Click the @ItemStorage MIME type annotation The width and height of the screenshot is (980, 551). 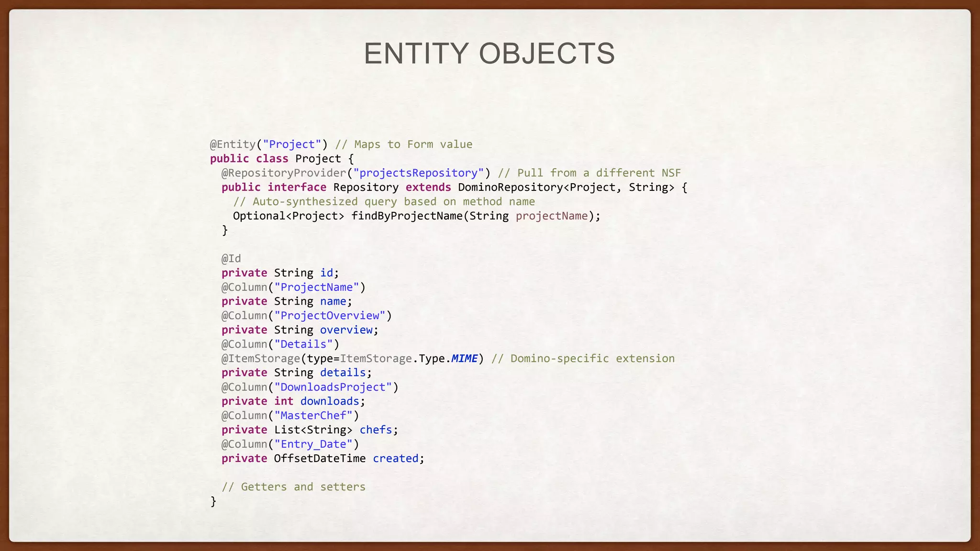pos(353,359)
